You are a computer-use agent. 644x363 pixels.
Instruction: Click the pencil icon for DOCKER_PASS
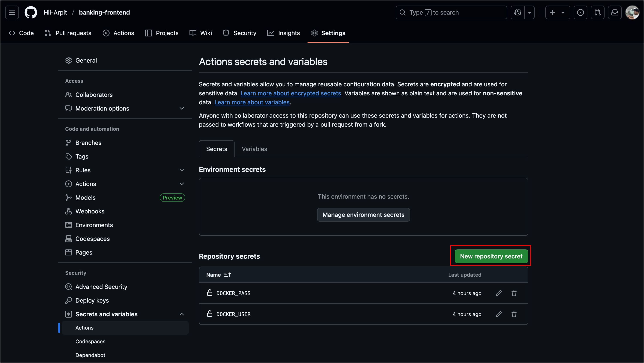pos(498,293)
